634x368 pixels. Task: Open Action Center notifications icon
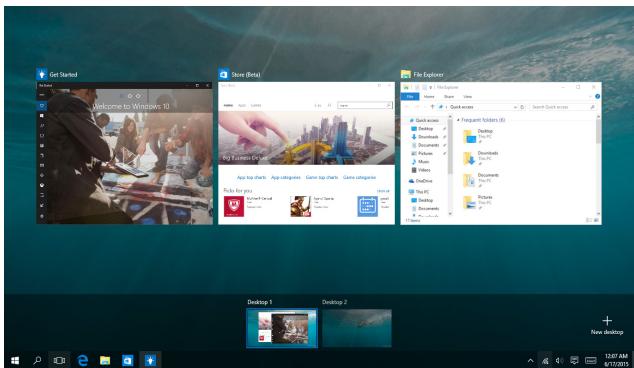[x=574, y=360]
